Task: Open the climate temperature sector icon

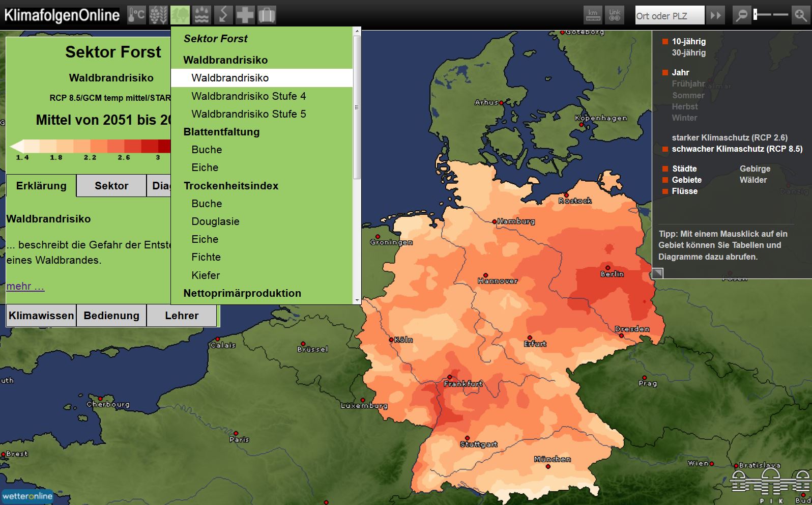Action: [136, 15]
